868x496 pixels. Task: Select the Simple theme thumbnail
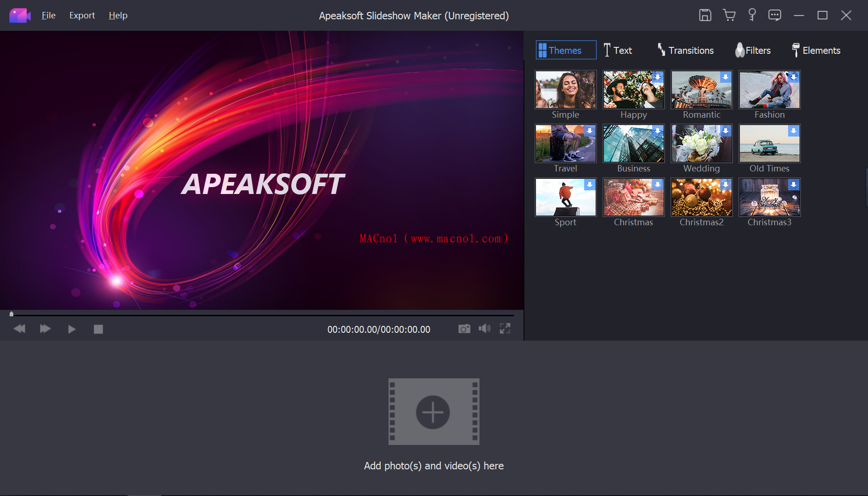pyautogui.click(x=566, y=90)
